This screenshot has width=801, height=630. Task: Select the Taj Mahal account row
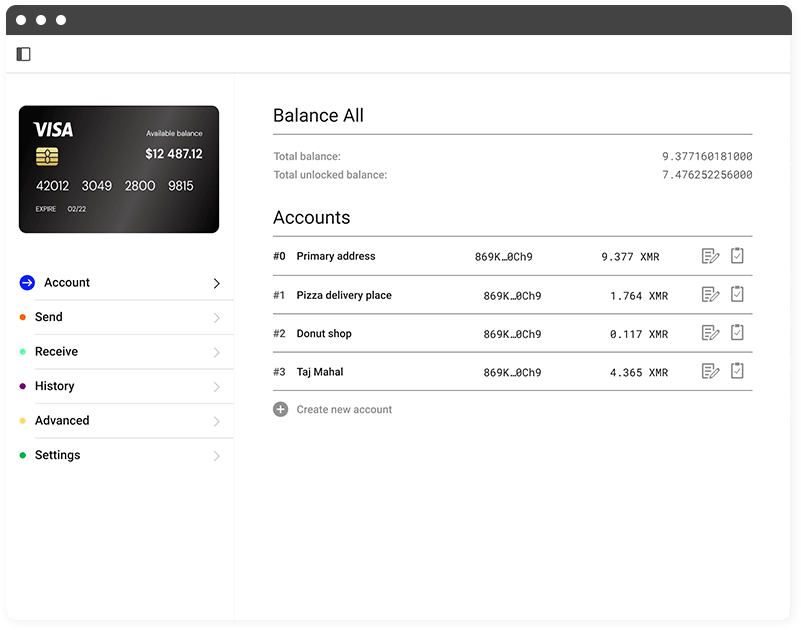point(512,371)
